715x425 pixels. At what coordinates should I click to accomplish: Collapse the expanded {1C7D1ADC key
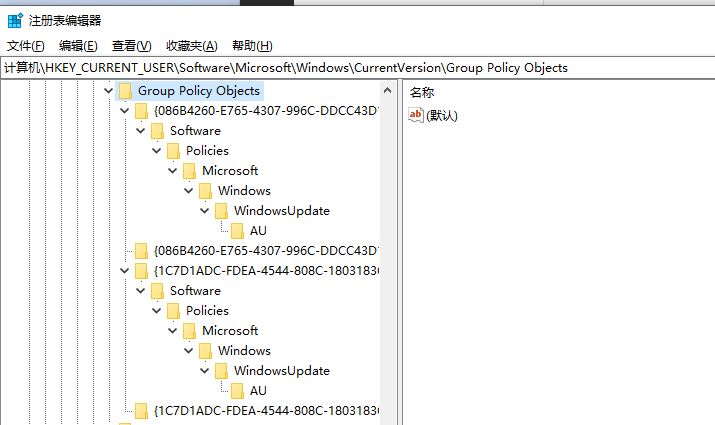(x=124, y=270)
